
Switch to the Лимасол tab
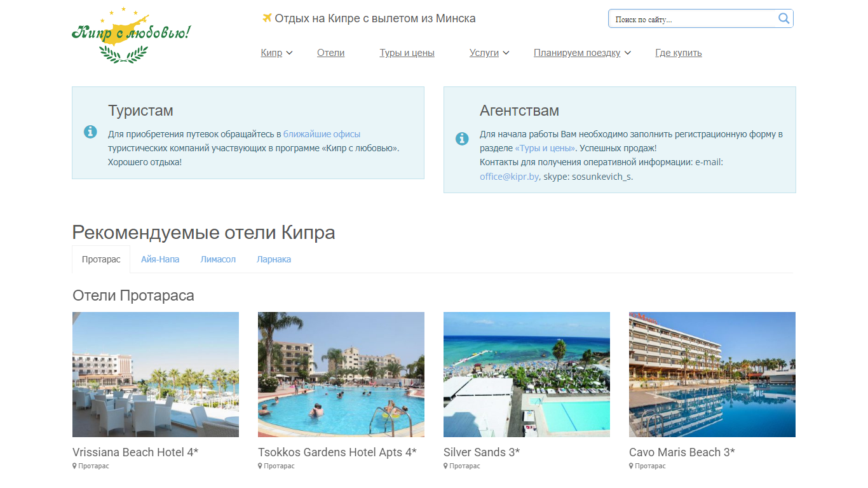(x=218, y=259)
